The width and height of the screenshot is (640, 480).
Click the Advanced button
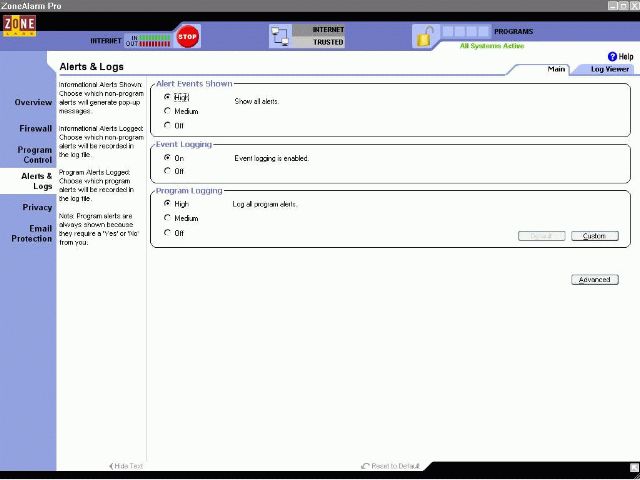(x=594, y=280)
